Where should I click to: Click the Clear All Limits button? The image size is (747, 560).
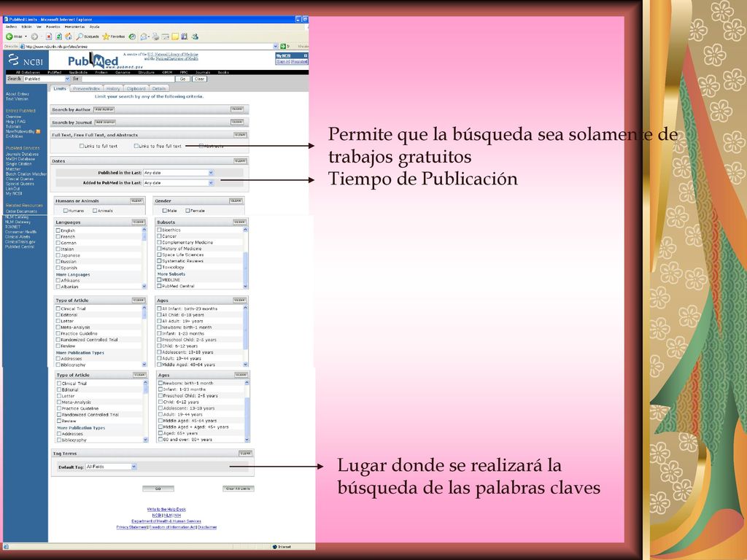(x=239, y=489)
